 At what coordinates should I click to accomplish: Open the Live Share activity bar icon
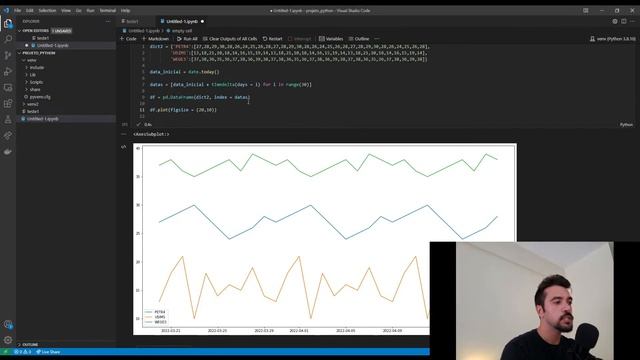(x=8, y=136)
